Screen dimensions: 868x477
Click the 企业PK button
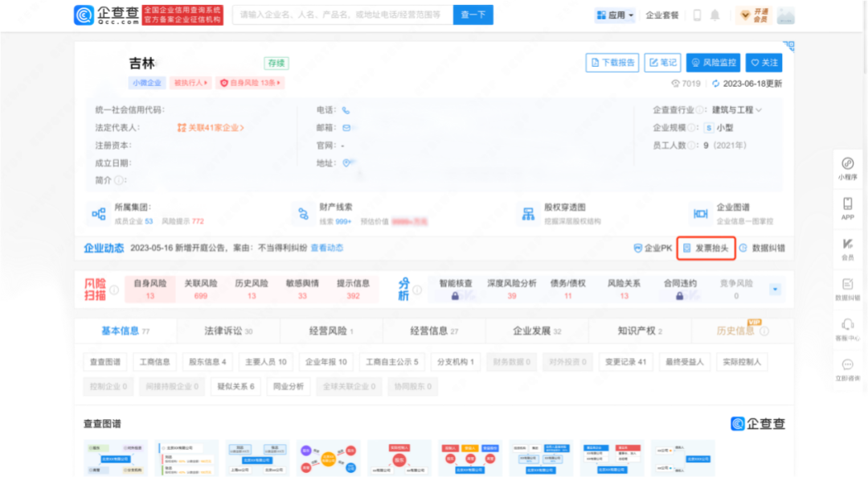(x=653, y=249)
